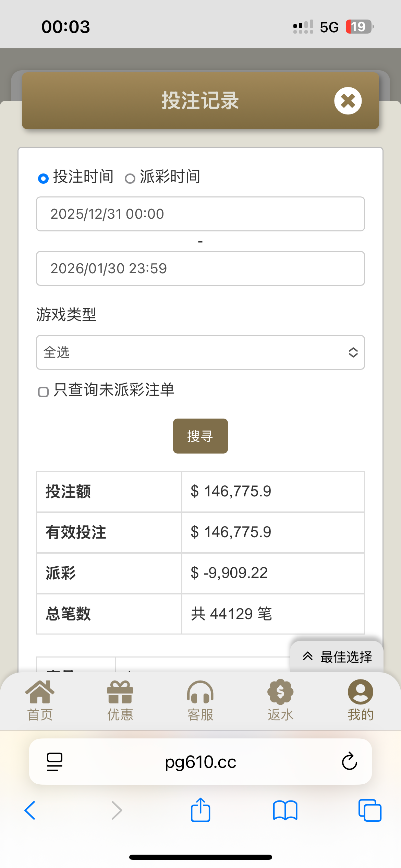Tap the Safari page menu icon

[x=54, y=762]
